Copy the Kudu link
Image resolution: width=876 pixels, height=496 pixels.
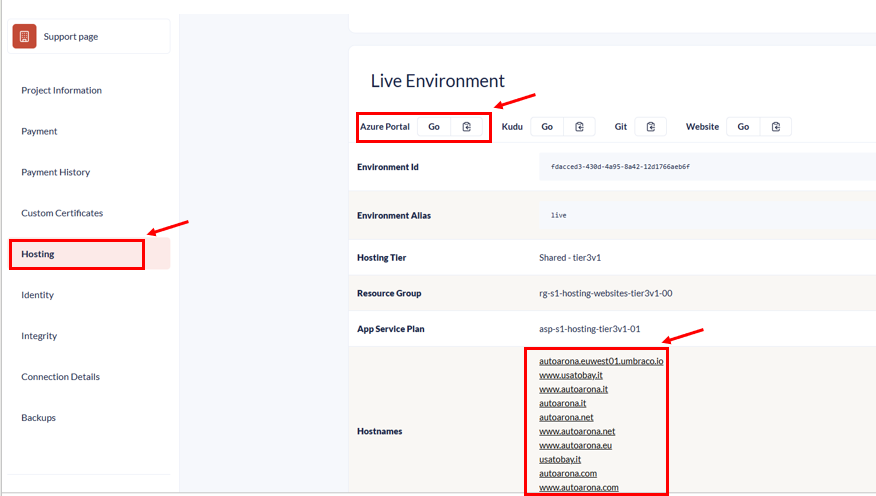tap(579, 127)
